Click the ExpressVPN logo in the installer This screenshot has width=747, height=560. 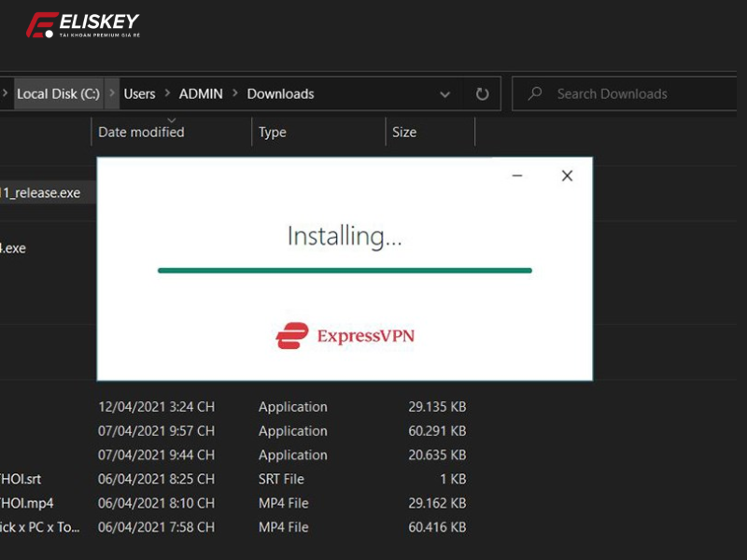click(345, 336)
